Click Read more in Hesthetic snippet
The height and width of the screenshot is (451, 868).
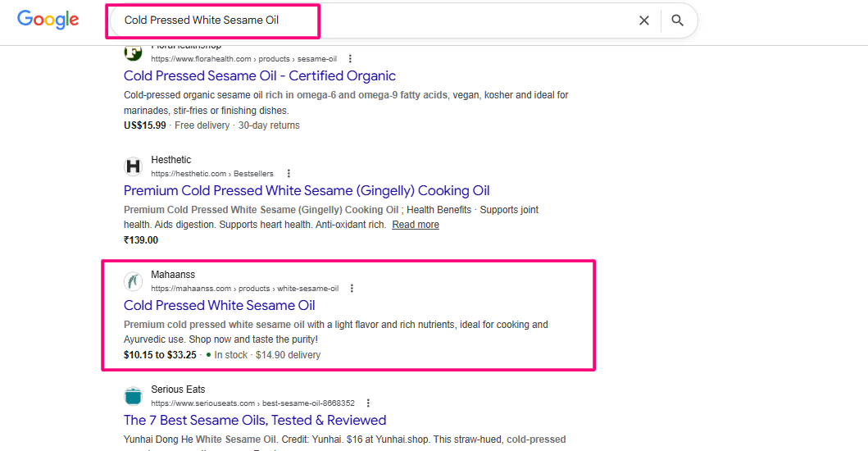tap(416, 225)
